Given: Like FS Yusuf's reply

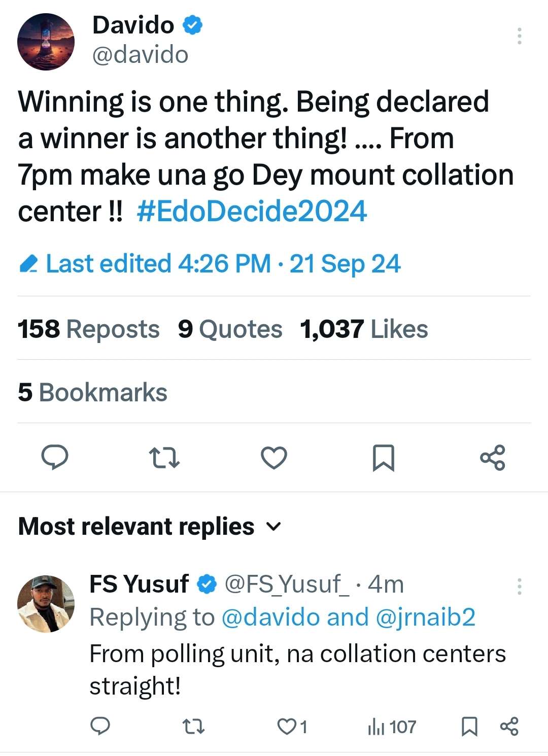Looking at the screenshot, I should click(287, 727).
